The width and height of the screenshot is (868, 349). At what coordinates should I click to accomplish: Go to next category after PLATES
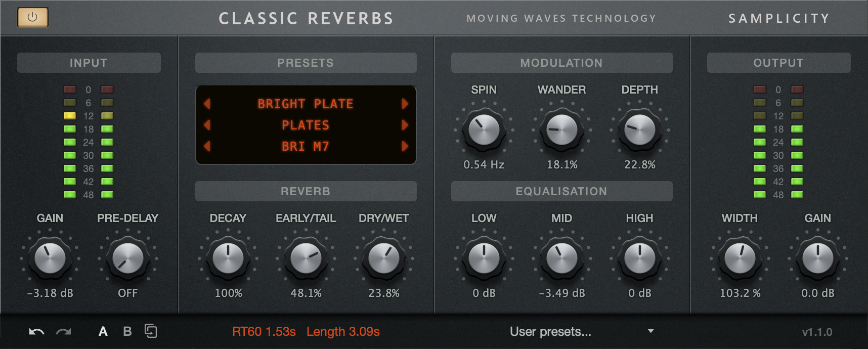tap(405, 125)
